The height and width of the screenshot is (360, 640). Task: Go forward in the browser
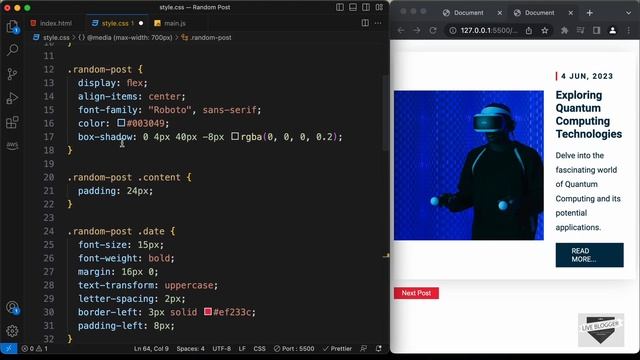[x=416, y=30]
